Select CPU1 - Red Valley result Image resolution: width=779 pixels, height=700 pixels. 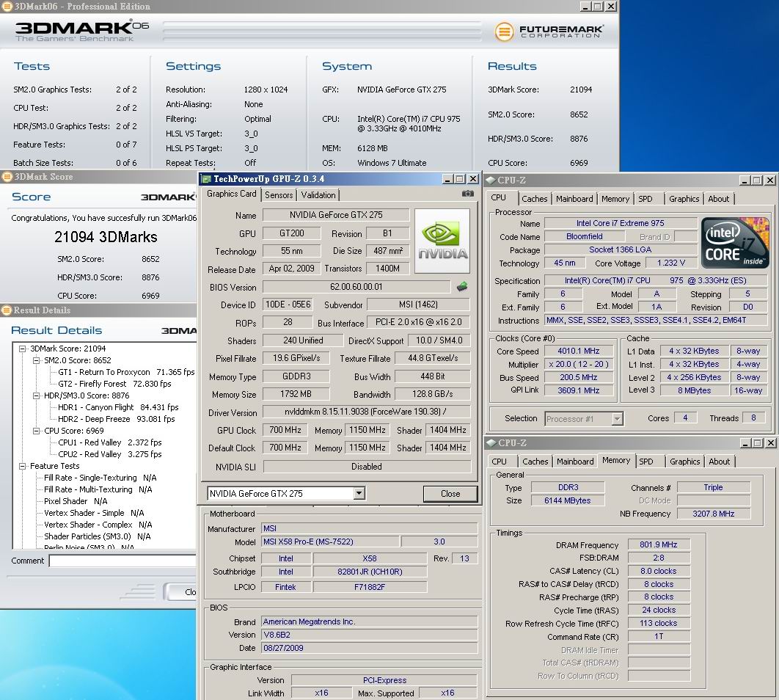[x=109, y=442]
